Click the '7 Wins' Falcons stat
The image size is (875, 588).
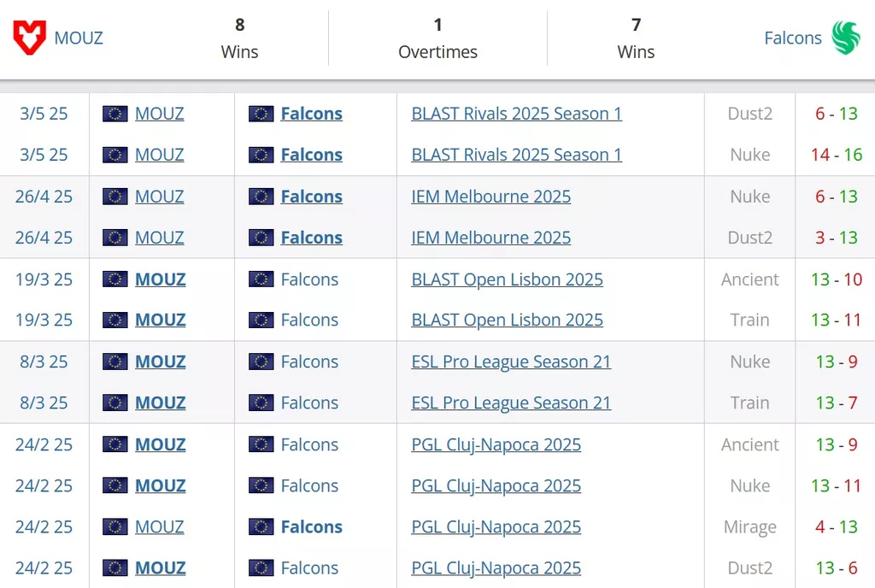pyautogui.click(x=636, y=38)
